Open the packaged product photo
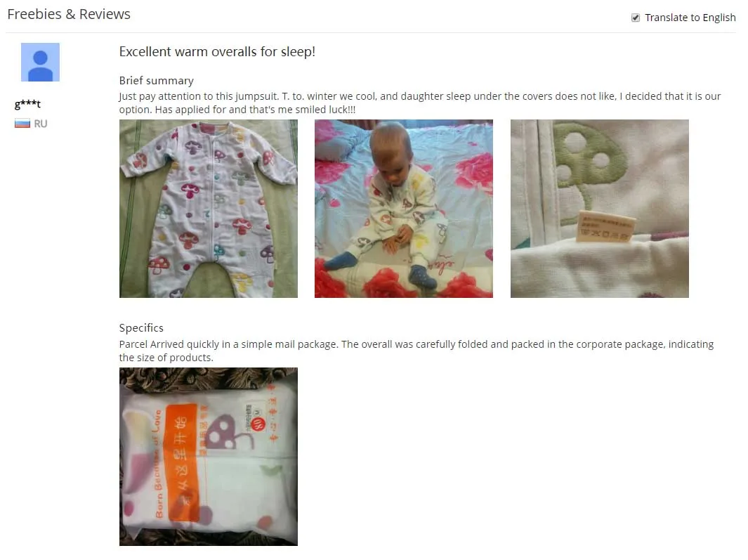The image size is (748, 560). [x=209, y=457]
